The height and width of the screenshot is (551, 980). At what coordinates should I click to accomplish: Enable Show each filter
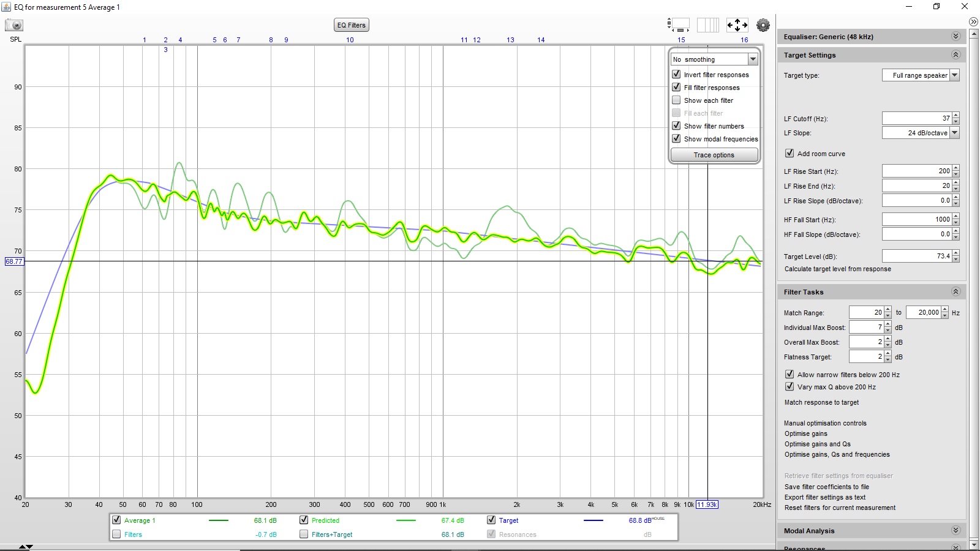[676, 100]
